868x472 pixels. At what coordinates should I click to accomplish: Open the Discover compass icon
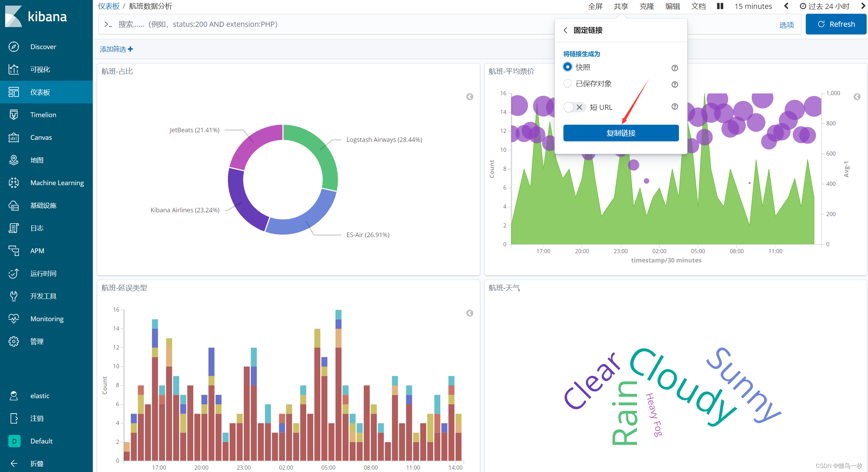[14, 47]
